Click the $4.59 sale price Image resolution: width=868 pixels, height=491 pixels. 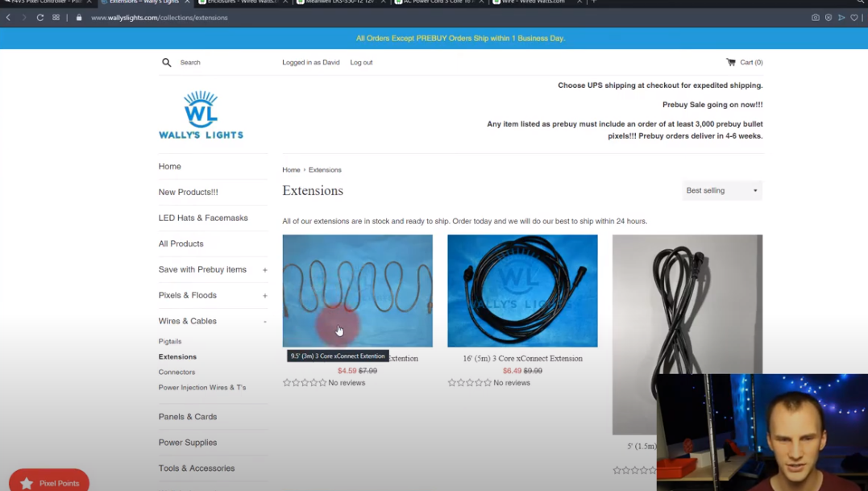point(347,371)
